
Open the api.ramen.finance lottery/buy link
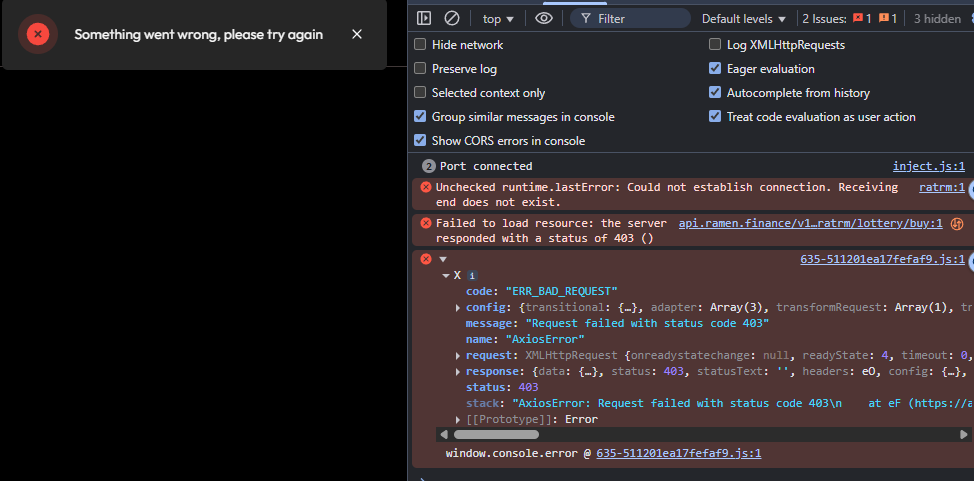pyautogui.click(x=811, y=223)
